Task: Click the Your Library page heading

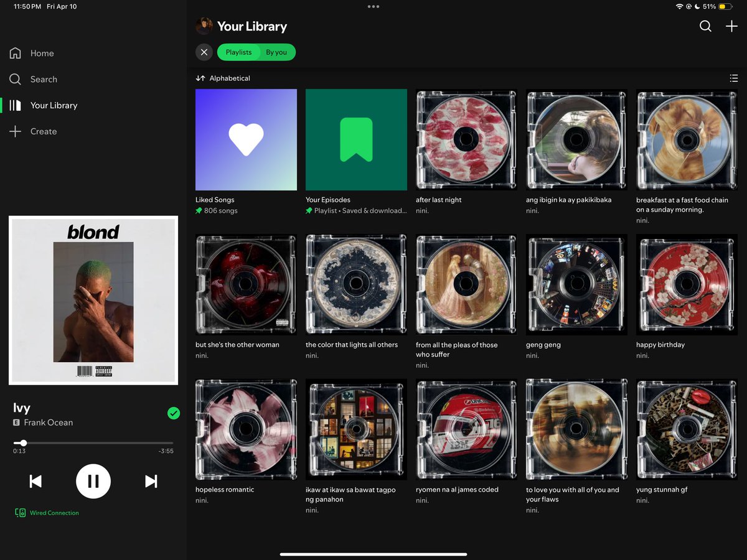Action: click(252, 26)
